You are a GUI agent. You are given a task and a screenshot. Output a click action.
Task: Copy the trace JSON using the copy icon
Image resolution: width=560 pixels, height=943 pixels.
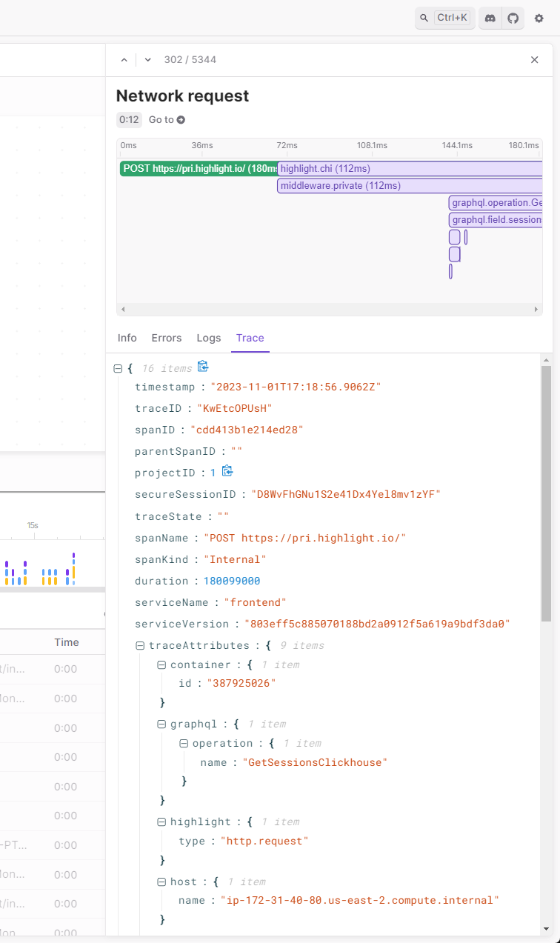coord(203,366)
